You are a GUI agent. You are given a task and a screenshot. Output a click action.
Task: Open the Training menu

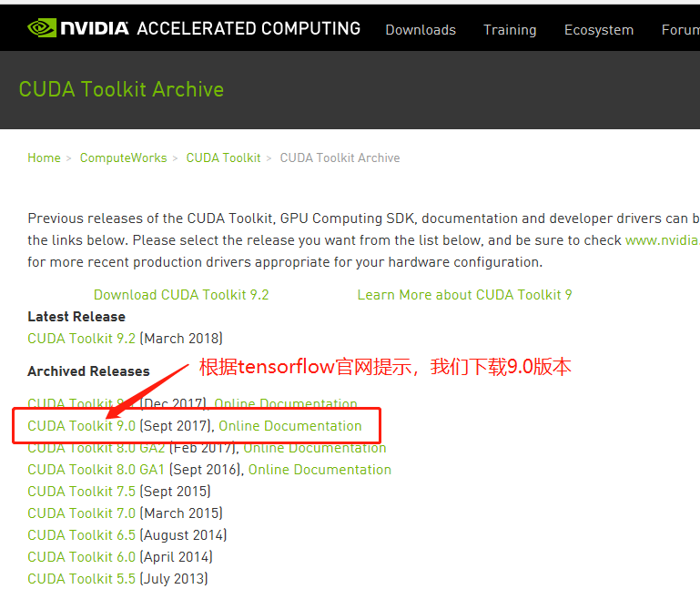tap(510, 30)
